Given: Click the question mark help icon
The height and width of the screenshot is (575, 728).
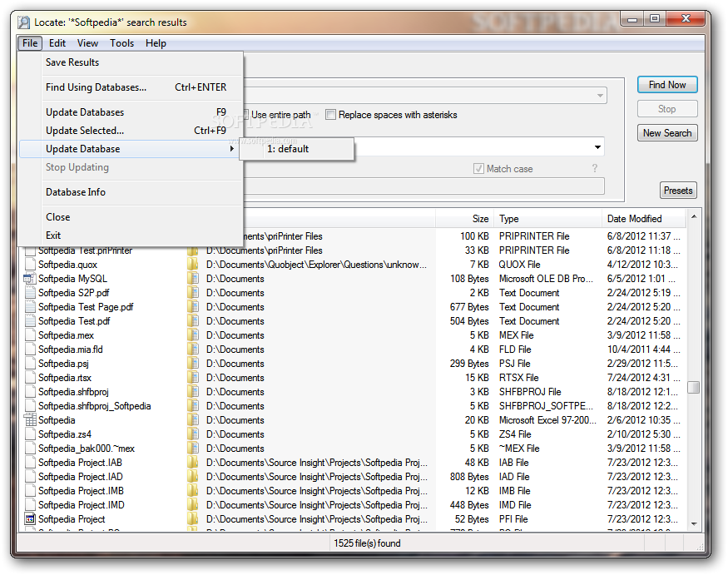Looking at the screenshot, I should pos(595,168).
